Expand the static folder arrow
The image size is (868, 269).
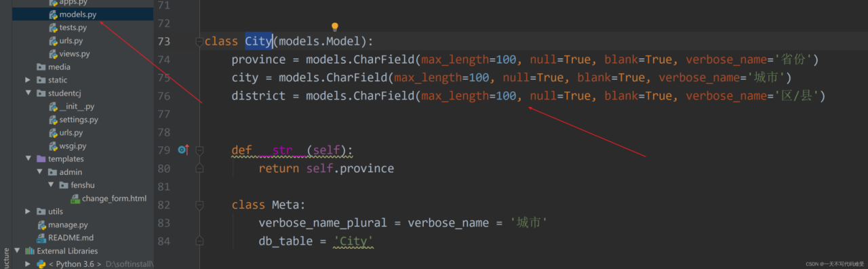click(28, 80)
